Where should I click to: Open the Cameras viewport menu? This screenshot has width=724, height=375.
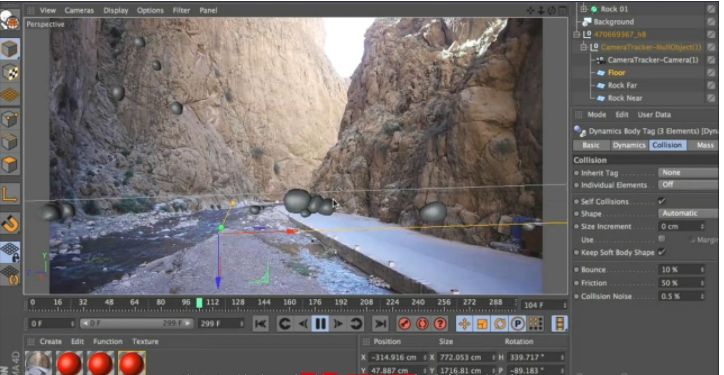(x=78, y=10)
